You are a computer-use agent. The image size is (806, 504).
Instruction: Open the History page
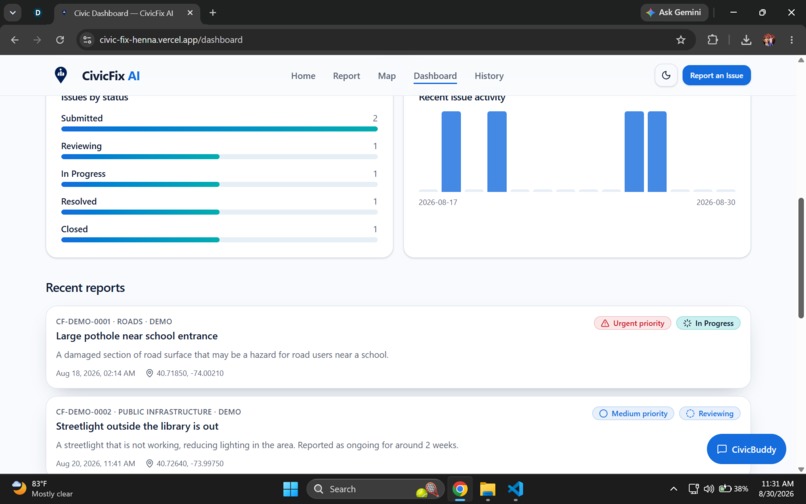(x=488, y=76)
